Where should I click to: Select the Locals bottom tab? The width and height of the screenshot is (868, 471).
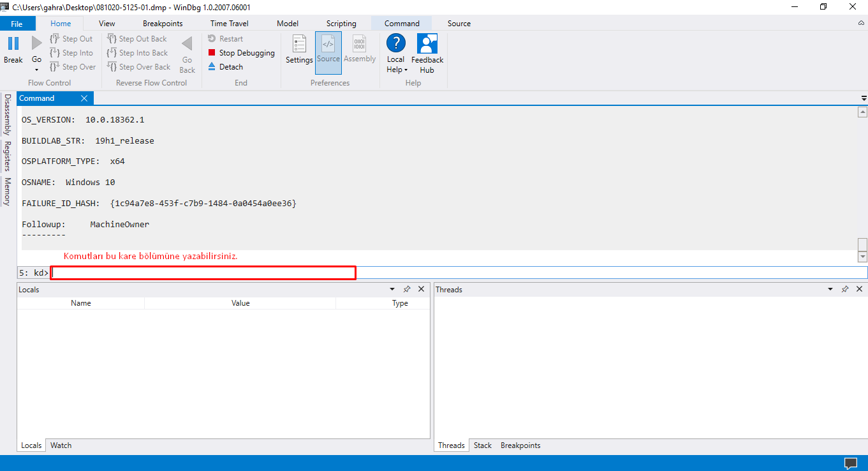(31, 445)
